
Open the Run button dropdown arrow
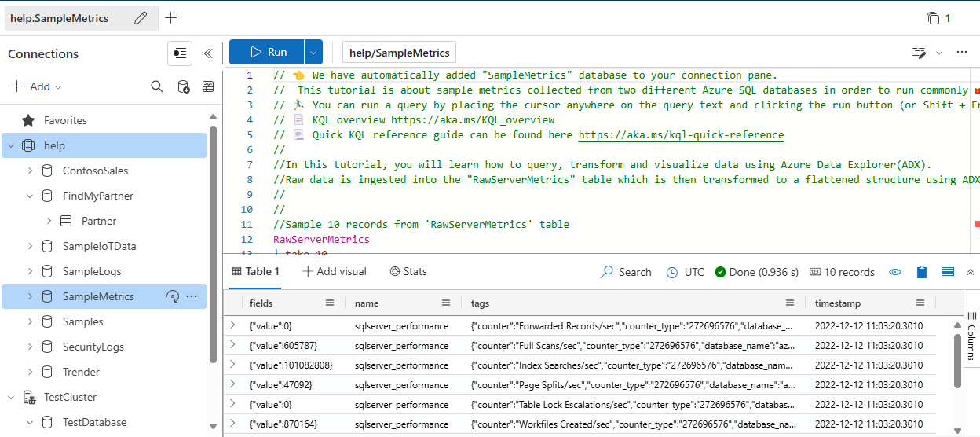click(x=313, y=53)
